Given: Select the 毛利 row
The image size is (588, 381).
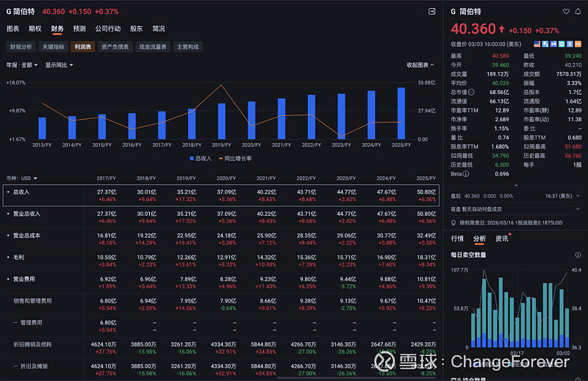Looking at the screenshot, I should click(221, 261).
